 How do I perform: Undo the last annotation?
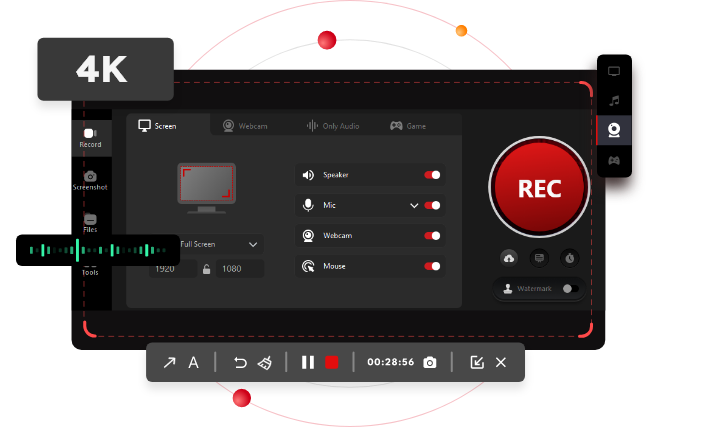[240, 362]
